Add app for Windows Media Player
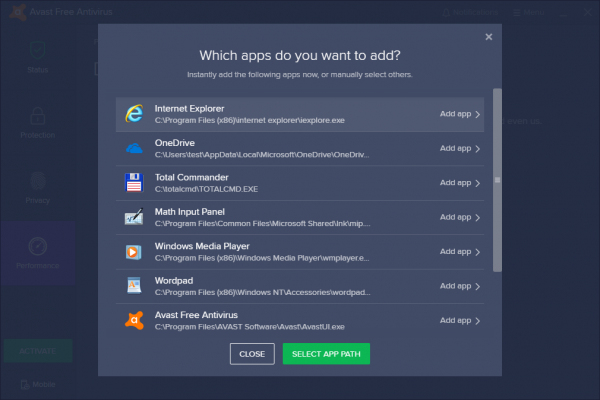Screen dimensions: 600x400 point(460,252)
